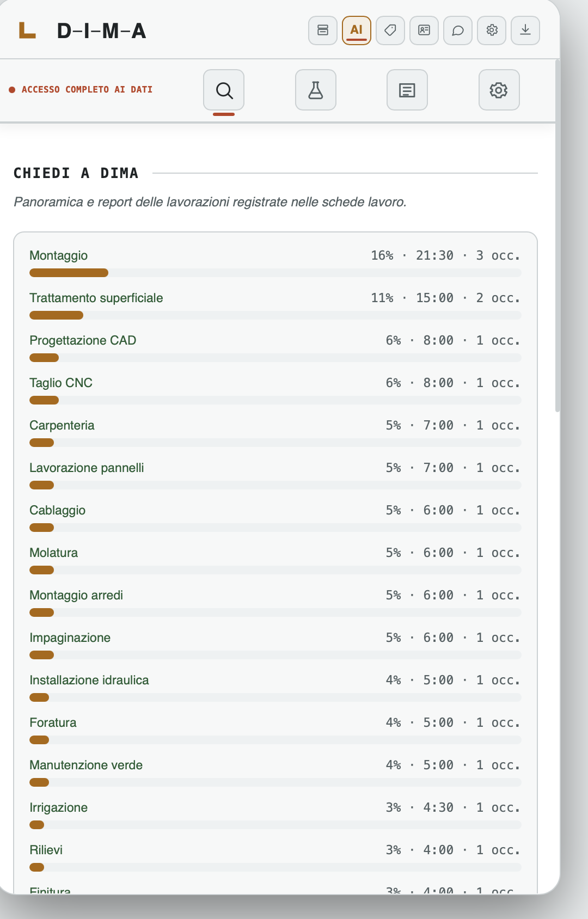588x919 pixels.
Task: Open the AI assistant section
Action: [x=357, y=30]
